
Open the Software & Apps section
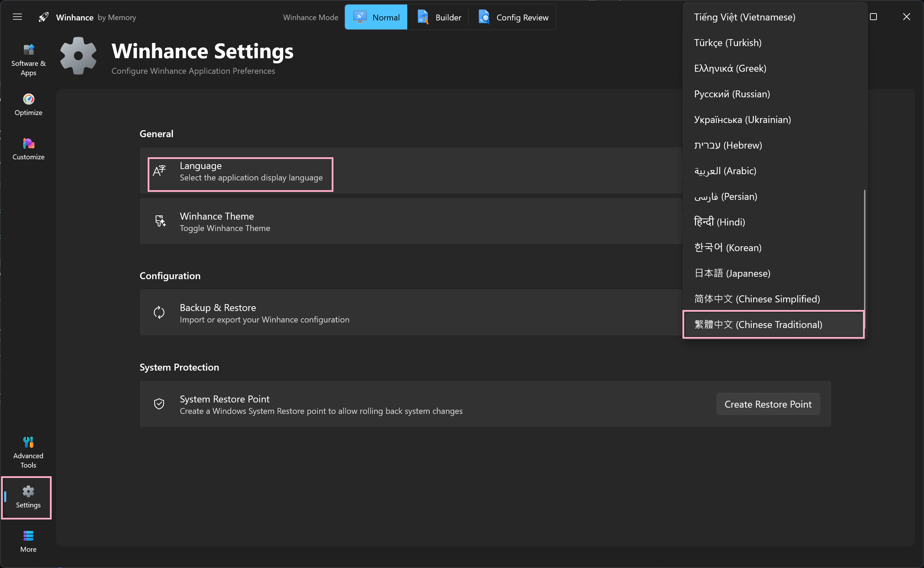coord(28,61)
